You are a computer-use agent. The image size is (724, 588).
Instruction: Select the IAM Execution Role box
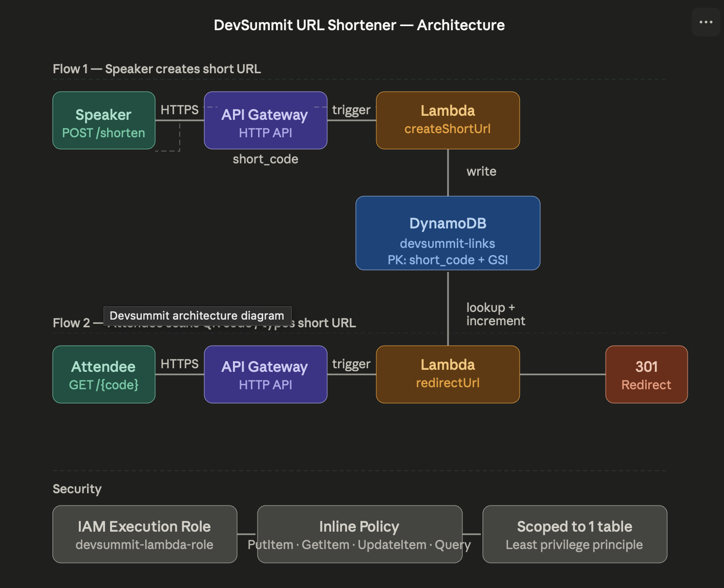(x=145, y=534)
